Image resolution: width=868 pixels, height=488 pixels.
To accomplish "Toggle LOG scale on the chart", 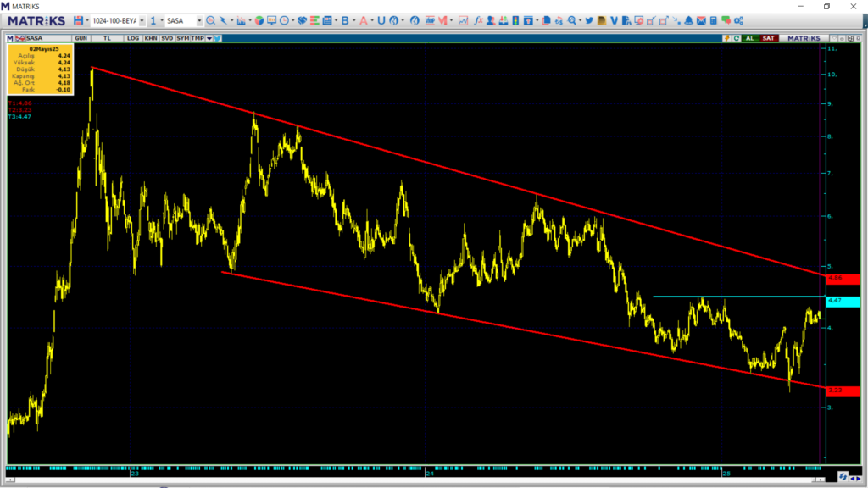I will point(133,38).
